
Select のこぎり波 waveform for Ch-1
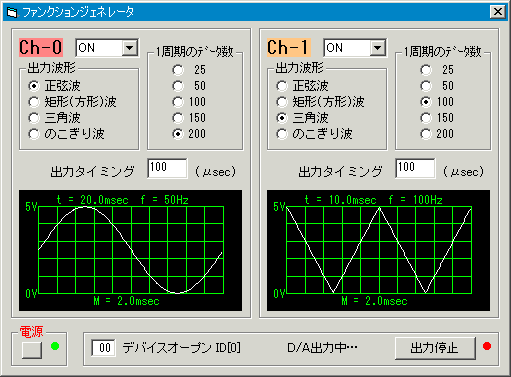(x=314, y=134)
